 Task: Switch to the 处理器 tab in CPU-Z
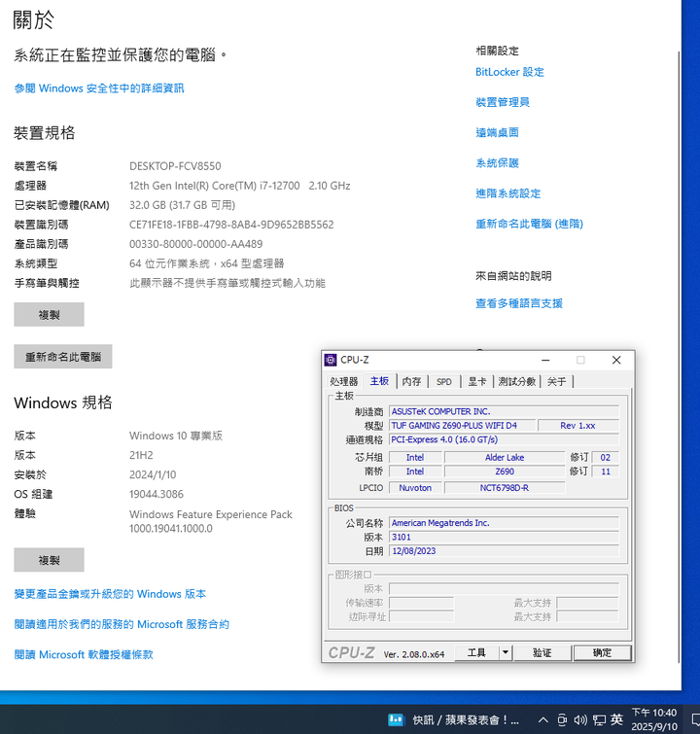pyautogui.click(x=343, y=381)
